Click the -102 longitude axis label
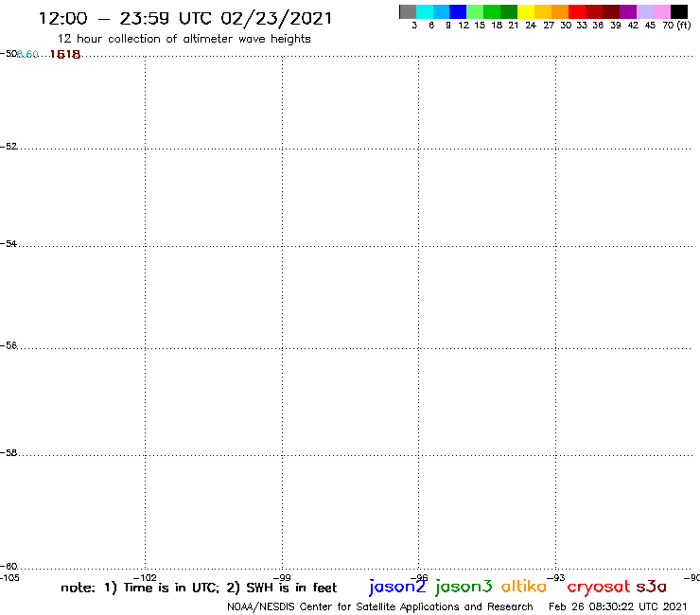Image resolution: width=700 pixels, height=615 pixels. (x=145, y=578)
